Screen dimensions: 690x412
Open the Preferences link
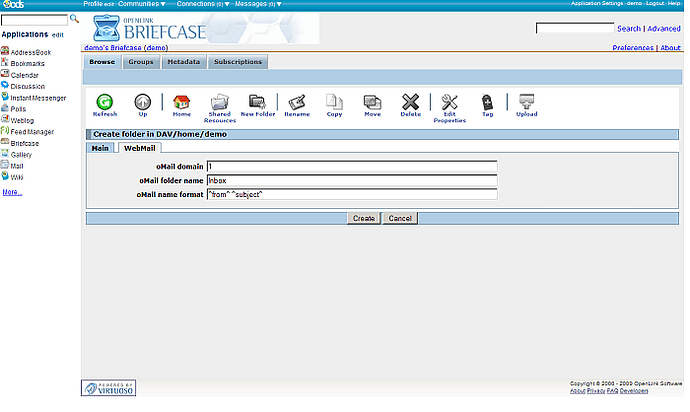click(633, 48)
